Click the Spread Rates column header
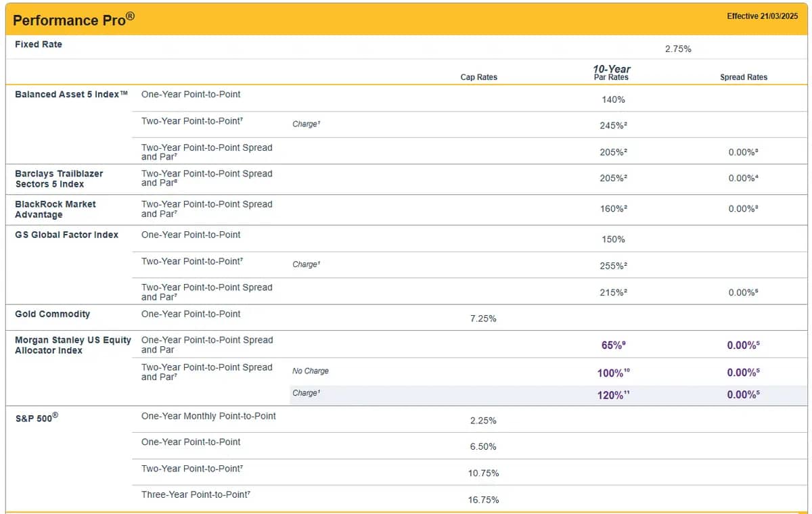 (744, 77)
